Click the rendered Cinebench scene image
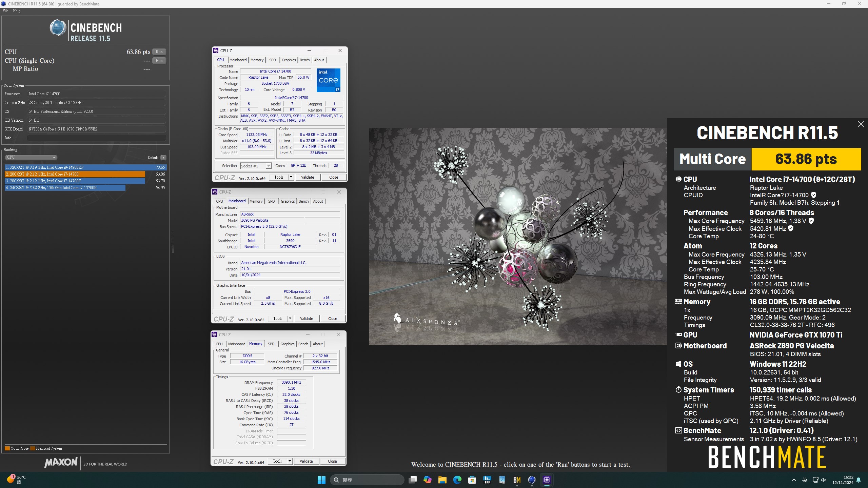 click(x=518, y=237)
